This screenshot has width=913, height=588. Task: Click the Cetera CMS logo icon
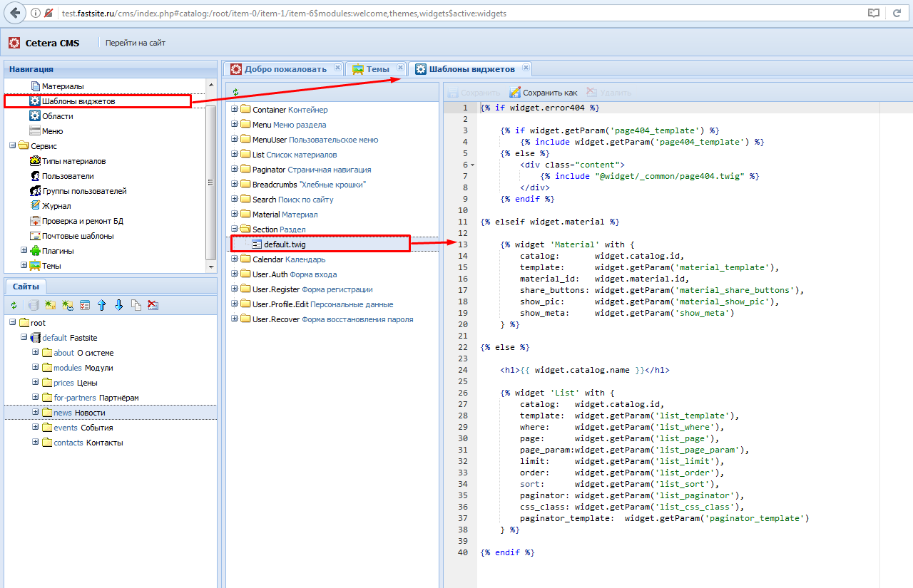coord(14,43)
